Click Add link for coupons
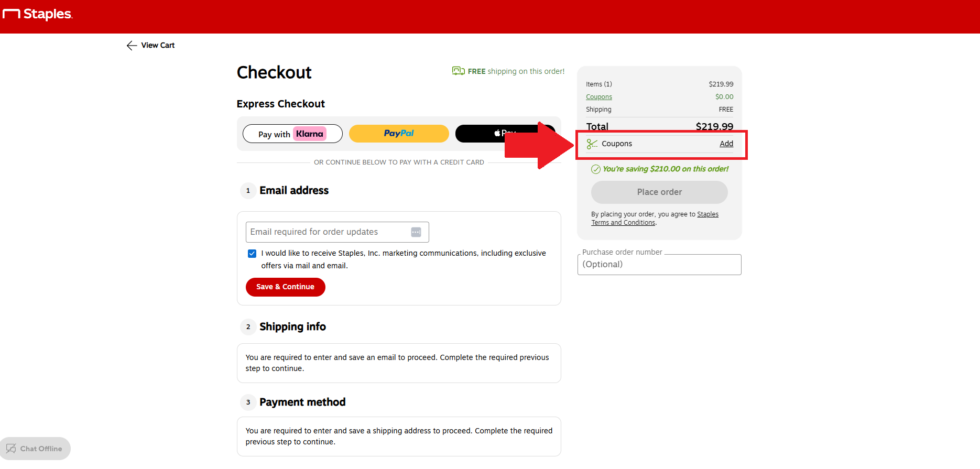This screenshot has width=980, height=469. [726, 144]
